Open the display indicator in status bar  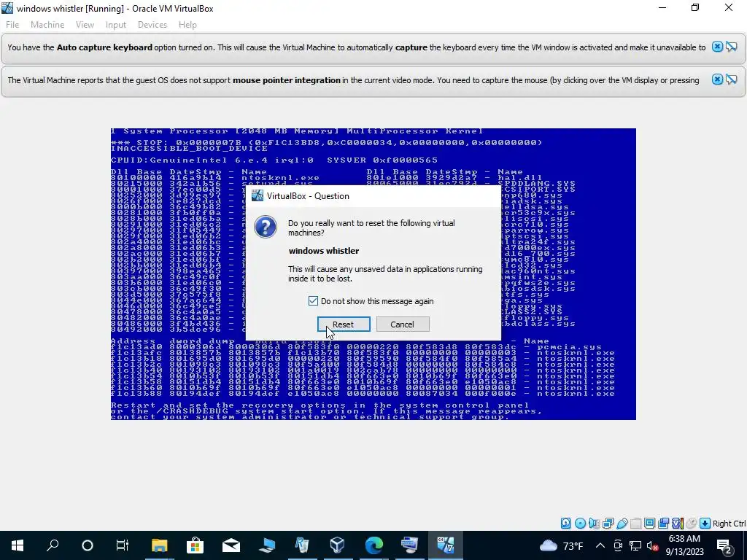pyautogui.click(x=649, y=524)
